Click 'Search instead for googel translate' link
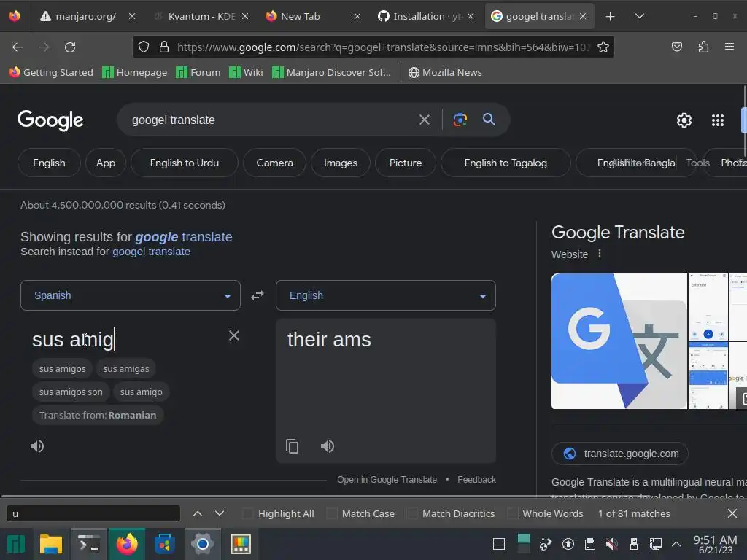The height and width of the screenshot is (560, 747). click(x=151, y=252)
